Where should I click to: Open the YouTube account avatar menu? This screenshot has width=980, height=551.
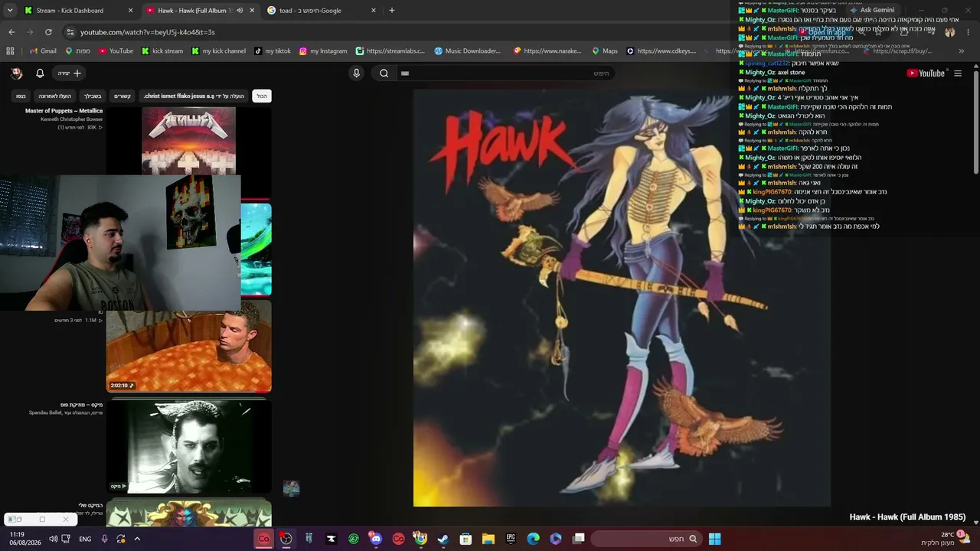click(17, 73)
